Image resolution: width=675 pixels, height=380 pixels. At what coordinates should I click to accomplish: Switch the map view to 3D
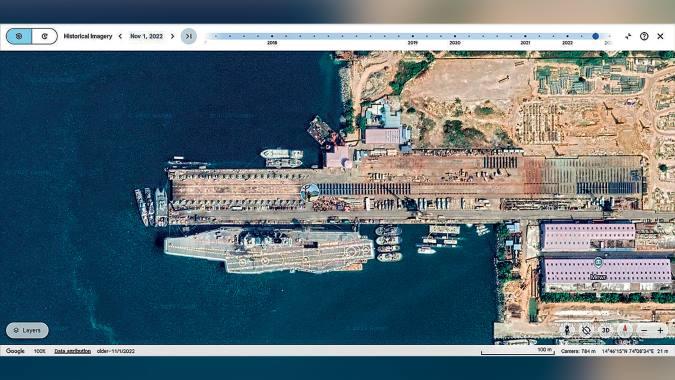605,330
